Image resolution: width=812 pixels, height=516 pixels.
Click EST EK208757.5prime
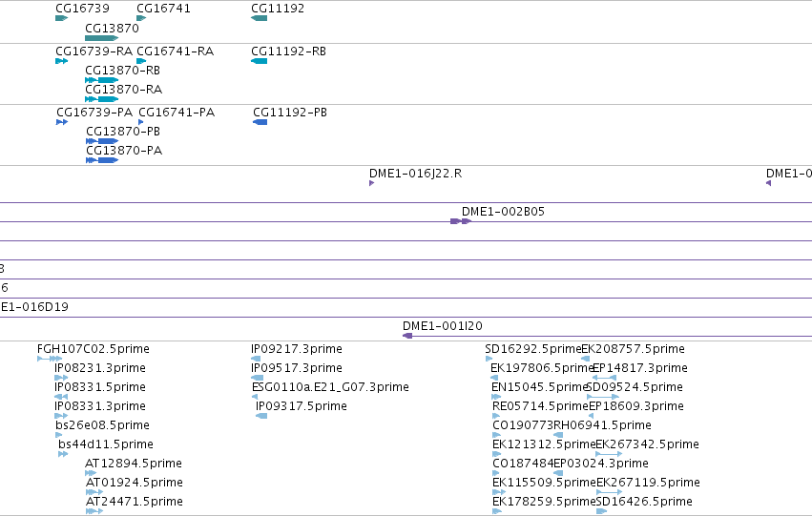click(x=633, y=349)
